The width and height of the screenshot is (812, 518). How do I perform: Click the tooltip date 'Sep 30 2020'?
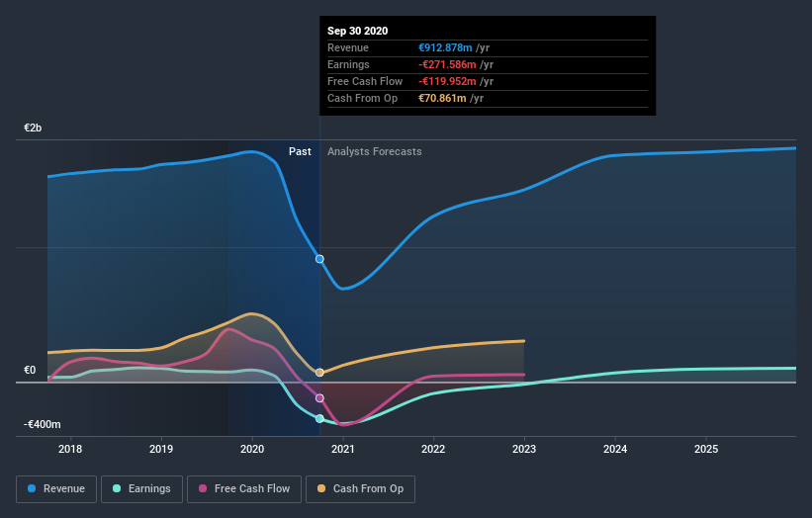click(357, 31)
